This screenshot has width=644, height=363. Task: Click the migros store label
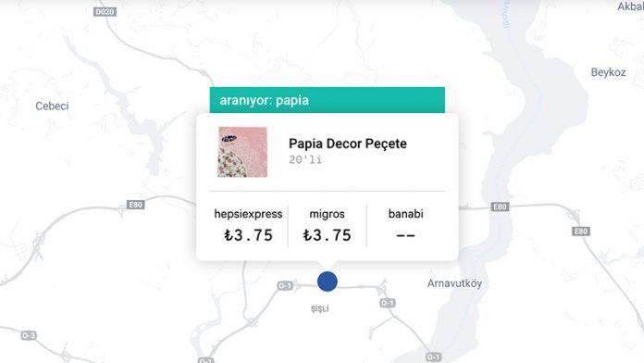(x=327, y=214)
